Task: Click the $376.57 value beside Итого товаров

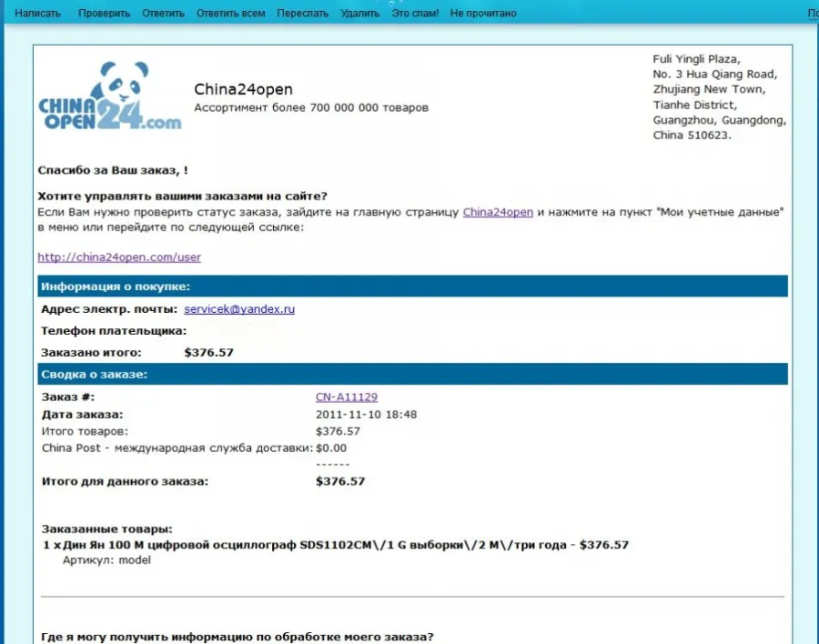Action: click(x=338, y=431)
